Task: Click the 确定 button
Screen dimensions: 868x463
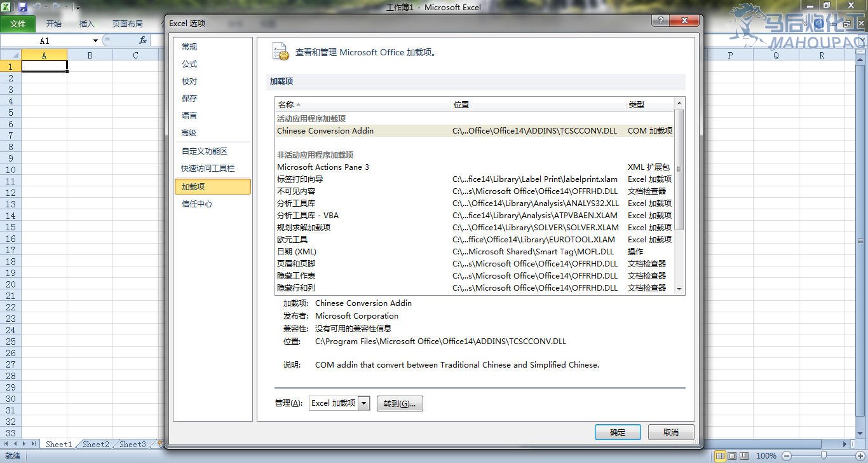Action: (x=617, y=432)
